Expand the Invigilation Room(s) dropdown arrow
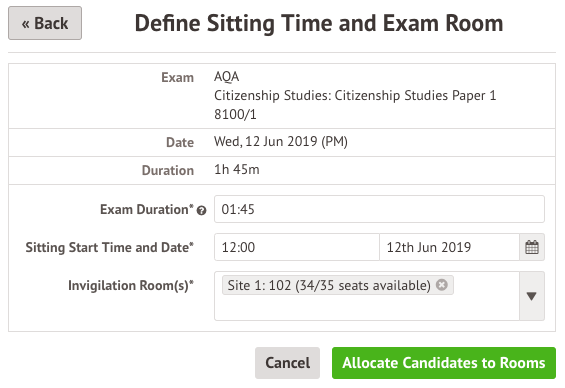 pyautogui.click(x=531, y=296)
